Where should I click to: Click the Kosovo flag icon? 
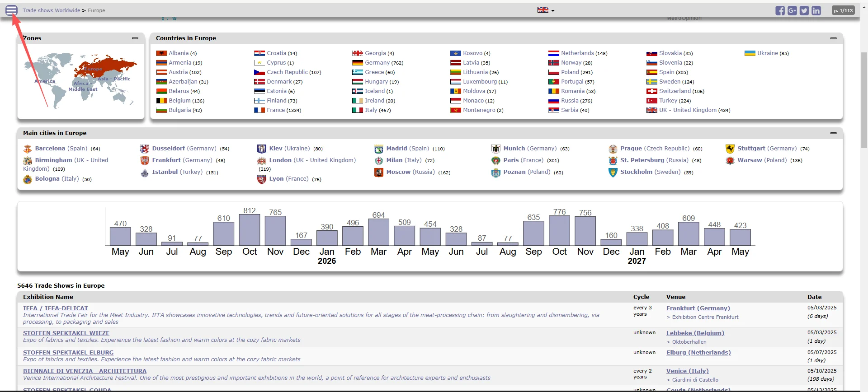[x=456, y=53]
